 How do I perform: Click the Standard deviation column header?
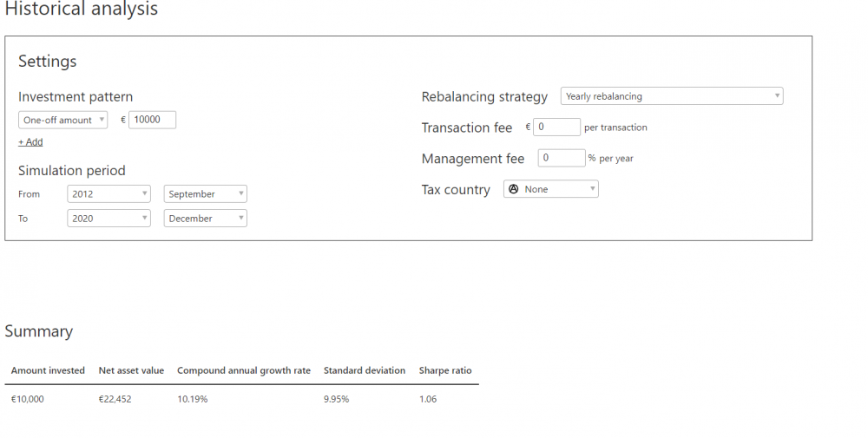pyautogui.click(x=364, y=370)
